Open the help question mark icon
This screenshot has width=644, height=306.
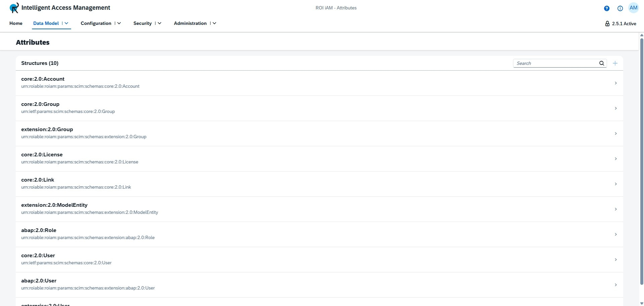coord(606,8)
